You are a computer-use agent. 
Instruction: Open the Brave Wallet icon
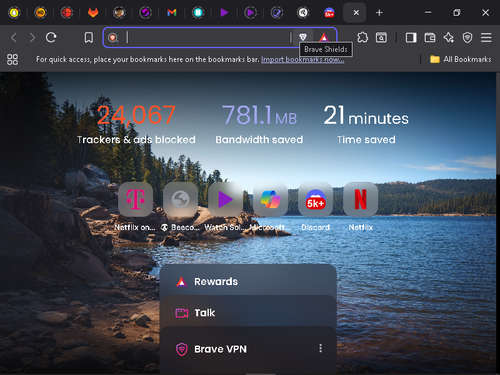tap(430, 37)
